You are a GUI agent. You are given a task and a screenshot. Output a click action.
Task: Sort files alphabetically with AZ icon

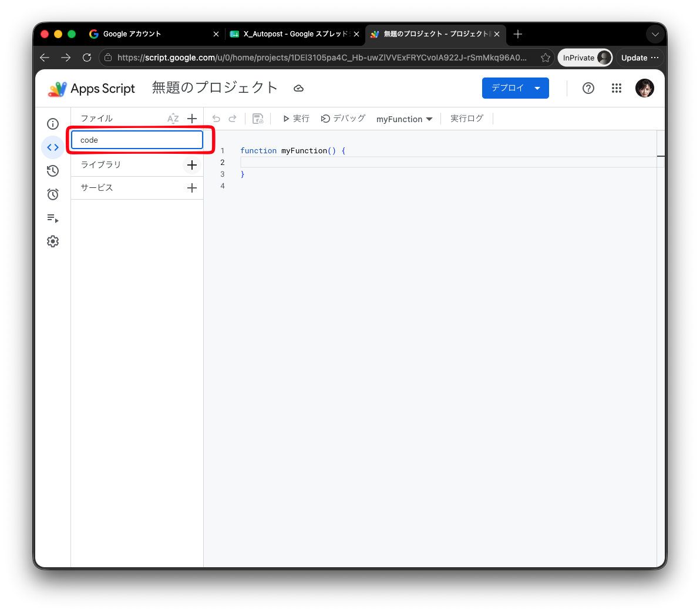pyautogui.click(x=173, y=119)
